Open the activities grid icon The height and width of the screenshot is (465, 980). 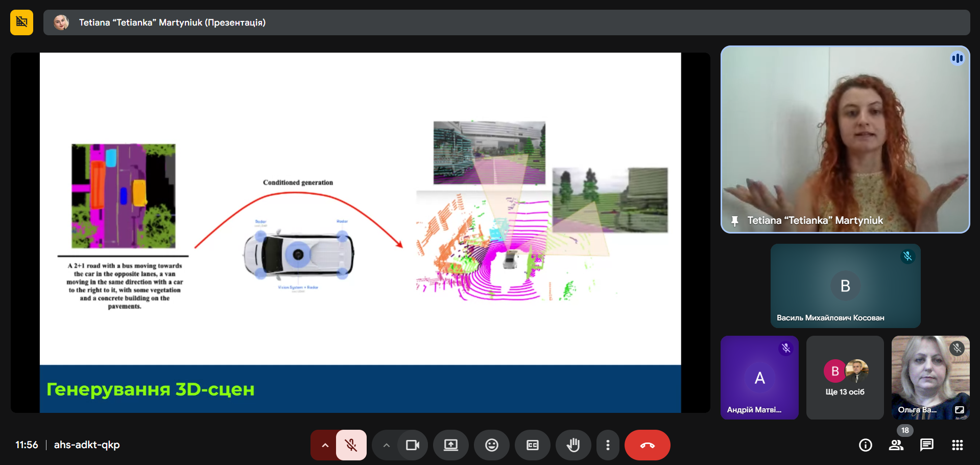(x=958, y=445)
